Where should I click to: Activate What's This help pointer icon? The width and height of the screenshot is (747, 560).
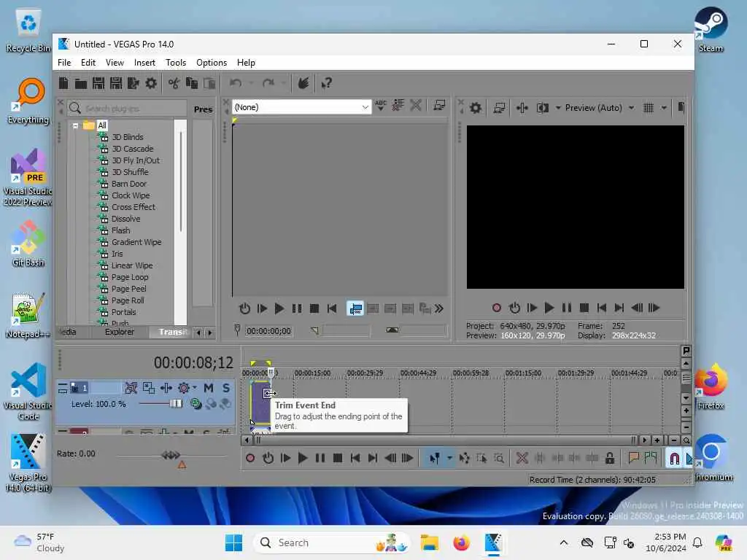coord(326,83)
